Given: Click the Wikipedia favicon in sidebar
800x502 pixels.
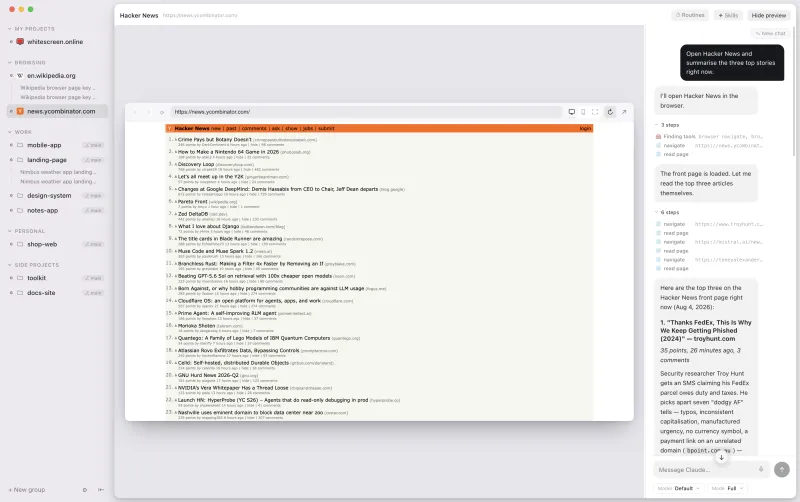Looking at the screenshot, I should 20,76.
